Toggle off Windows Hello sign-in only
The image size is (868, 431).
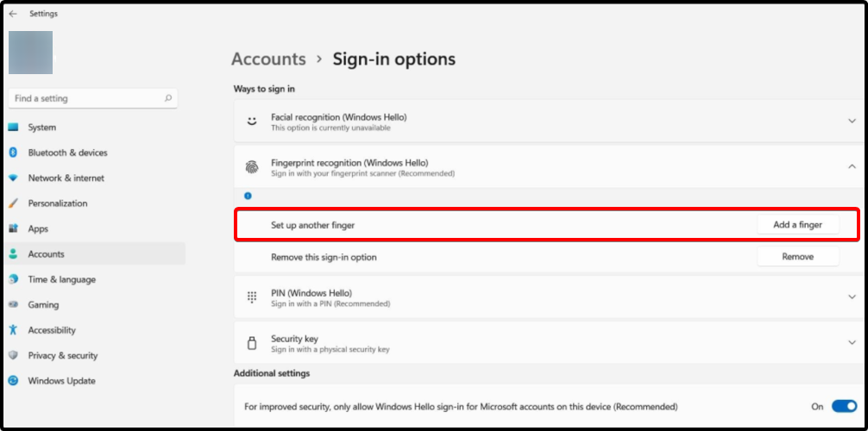click(x=843, y=406)
